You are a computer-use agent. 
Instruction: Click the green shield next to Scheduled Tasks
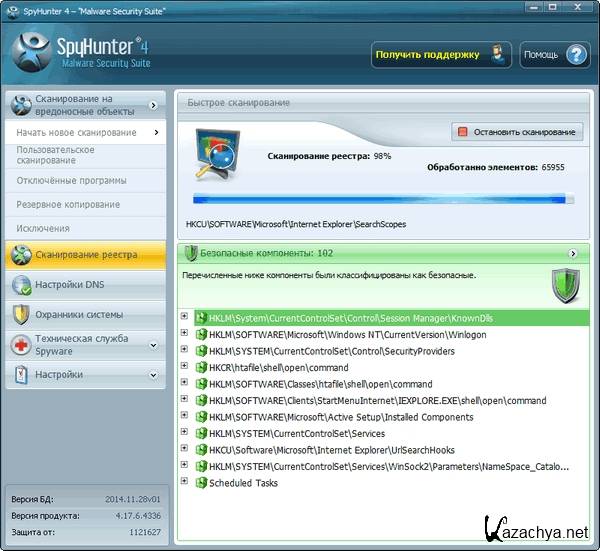200,483
